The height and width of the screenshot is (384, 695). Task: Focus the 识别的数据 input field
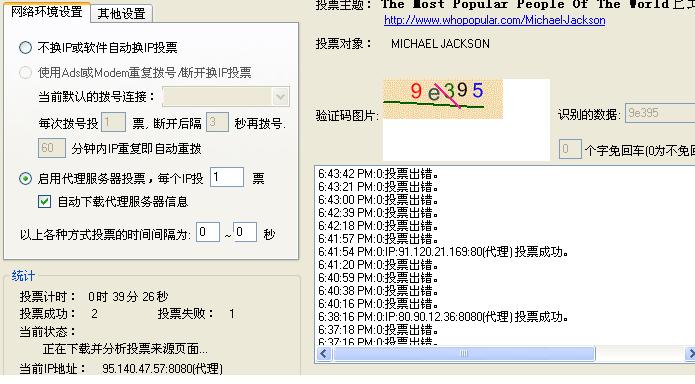[660, 113]
